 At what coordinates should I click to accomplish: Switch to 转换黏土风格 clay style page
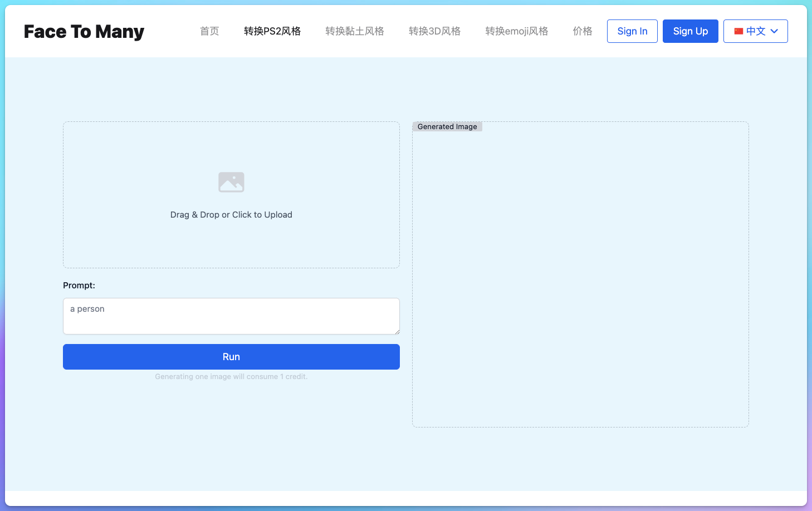click(x=355, y=31)
